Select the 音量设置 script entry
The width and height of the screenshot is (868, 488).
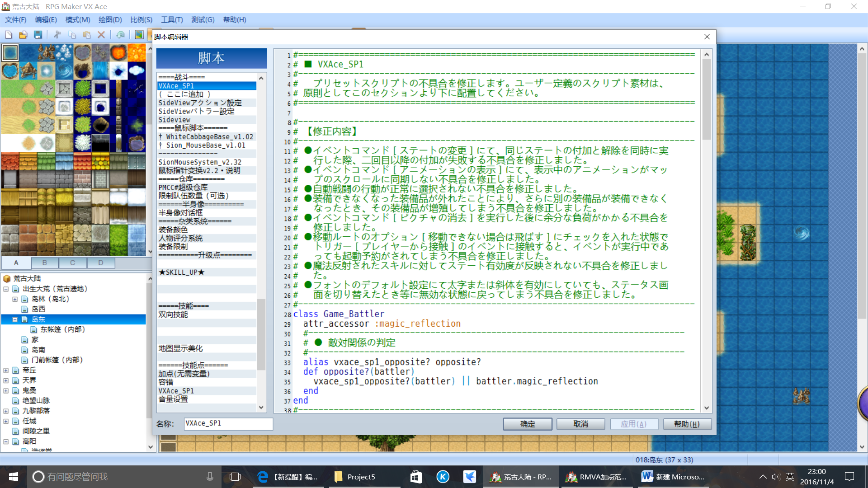tap(207, 399)
